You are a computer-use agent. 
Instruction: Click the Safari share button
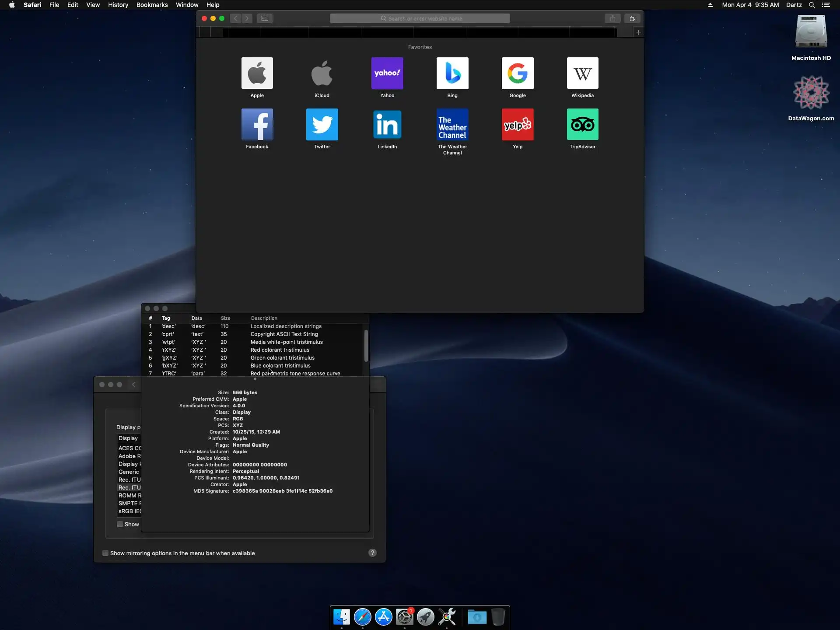[612, 18]
